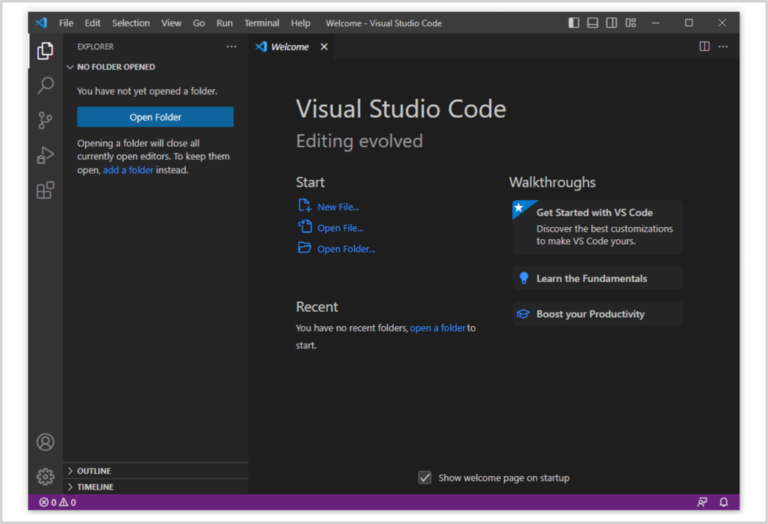Open the File menu
Viewport: 768px width, 524px height.
point(66,23)
